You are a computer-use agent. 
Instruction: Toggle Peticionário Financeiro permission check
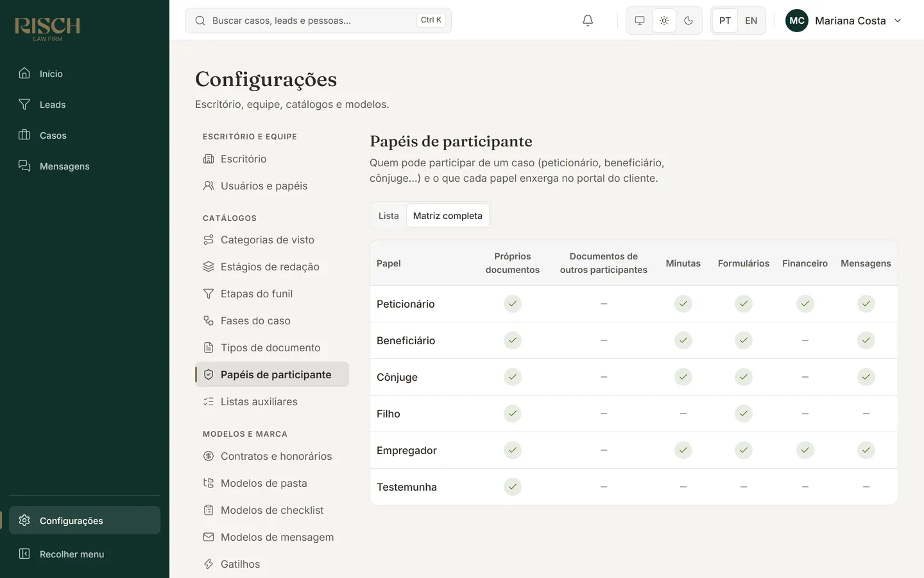(805, 304)
